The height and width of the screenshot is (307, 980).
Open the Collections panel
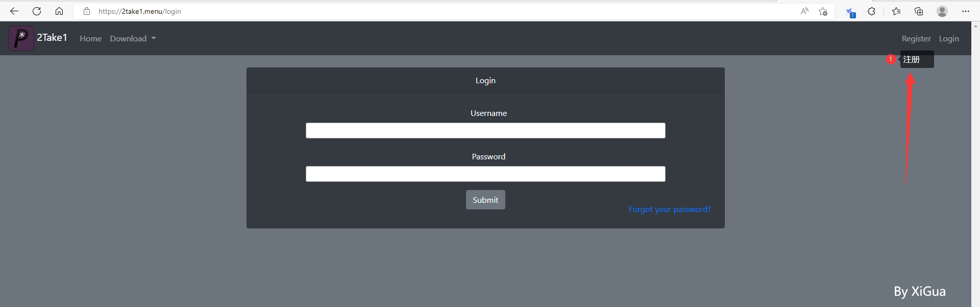919,11
